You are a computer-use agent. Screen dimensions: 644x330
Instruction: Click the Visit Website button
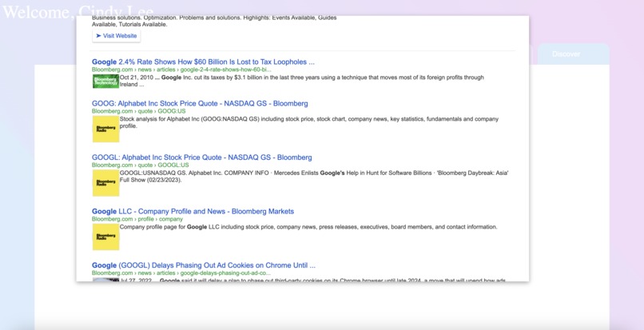pyautogui.click(x=116, y=36)
